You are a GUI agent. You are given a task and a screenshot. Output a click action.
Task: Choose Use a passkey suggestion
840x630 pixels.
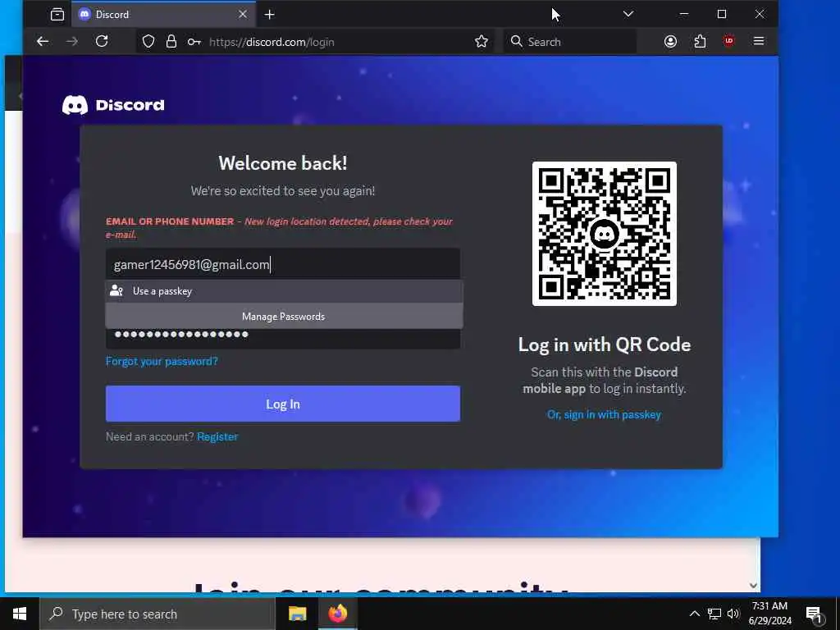click(284, 291)
